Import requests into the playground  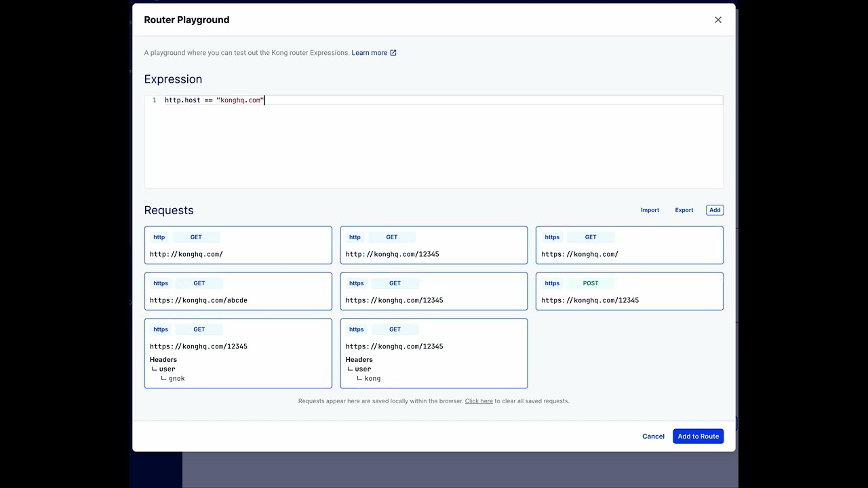pyautogui.click(x=650, y=210)
